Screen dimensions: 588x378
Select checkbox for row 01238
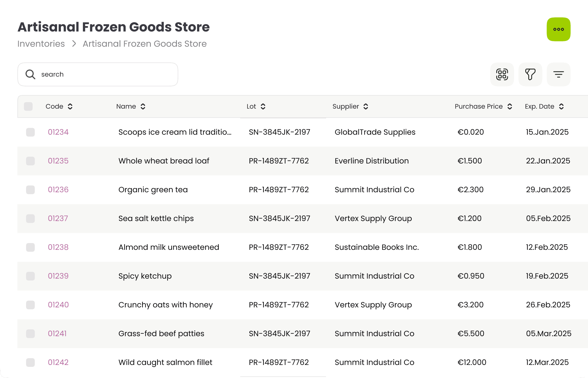30,247
